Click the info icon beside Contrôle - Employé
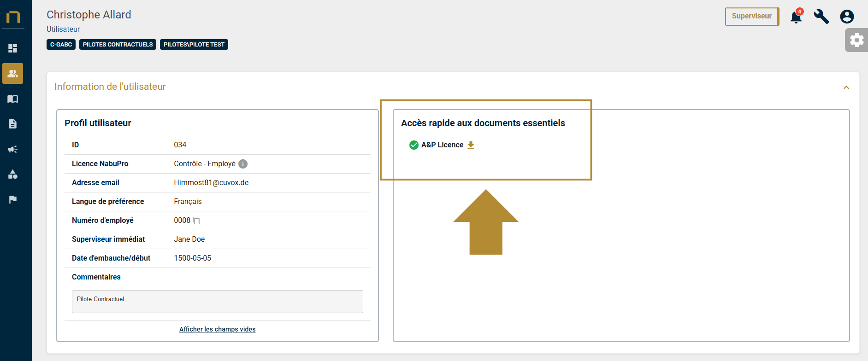This screenshot has width=868, height=361. (243, 164)
